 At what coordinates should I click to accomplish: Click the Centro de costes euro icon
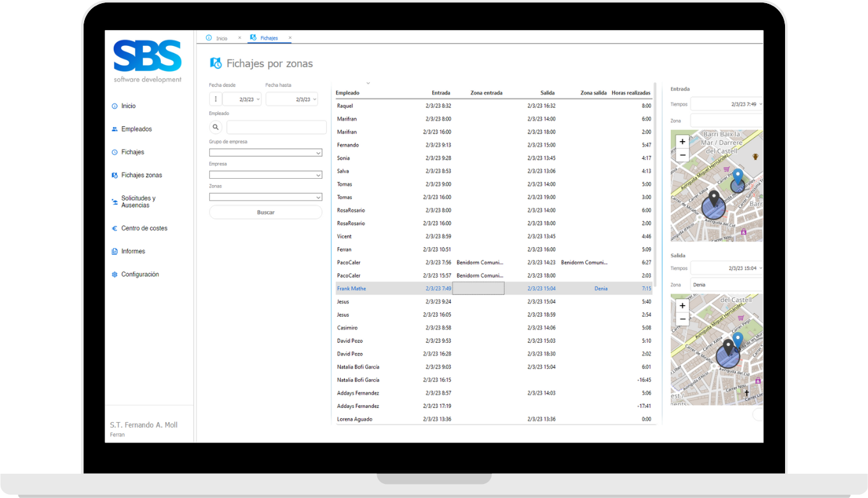115,229
